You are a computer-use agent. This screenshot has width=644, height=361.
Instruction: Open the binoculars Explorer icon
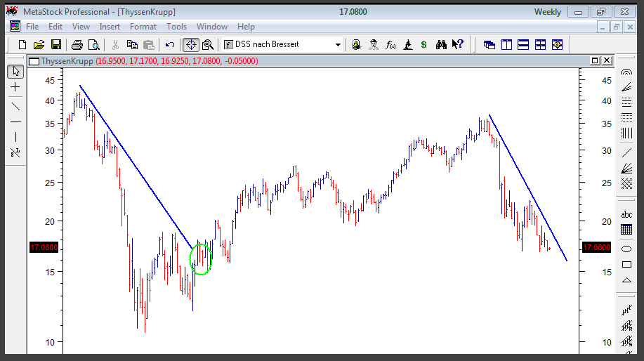441,45
